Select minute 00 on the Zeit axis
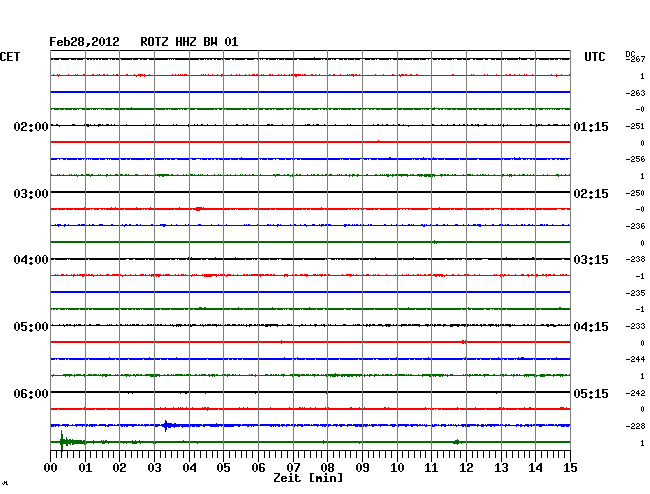The height and width of the screenshot is (494, 650). [51, 467]
